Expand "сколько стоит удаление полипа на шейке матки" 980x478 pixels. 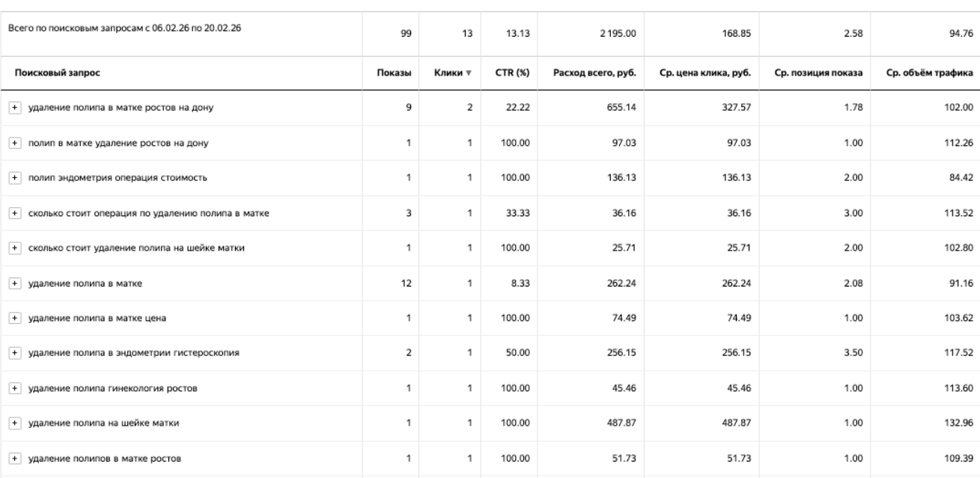(x=14, y=248)
